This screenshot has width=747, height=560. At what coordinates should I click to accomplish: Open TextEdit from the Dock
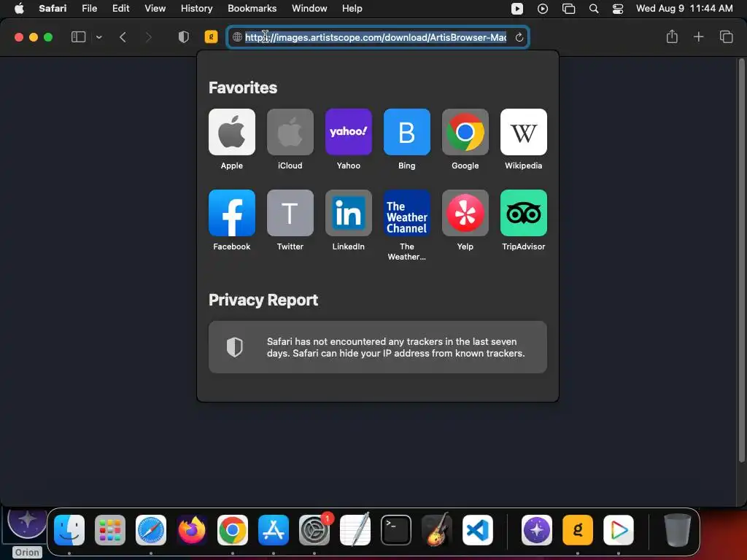(x=355, y=529)
